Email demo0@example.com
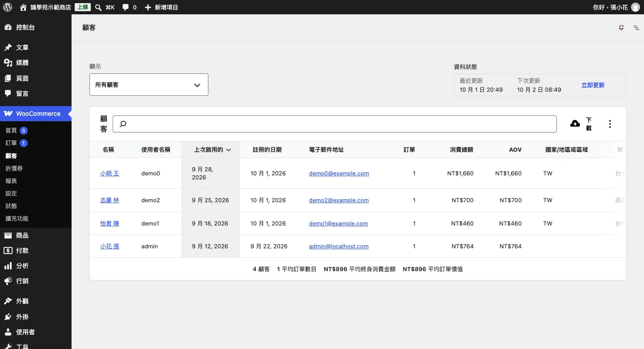Viewport: 644px width, 349px height. [339, 174]
